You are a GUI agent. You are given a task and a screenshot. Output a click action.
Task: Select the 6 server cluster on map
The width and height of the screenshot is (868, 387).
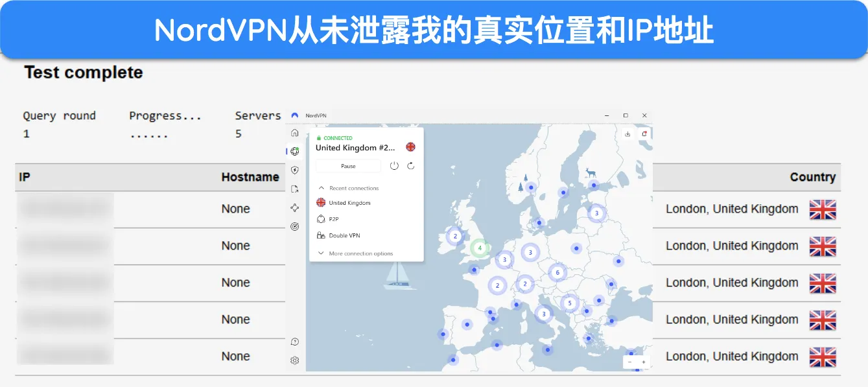(557, 273)
